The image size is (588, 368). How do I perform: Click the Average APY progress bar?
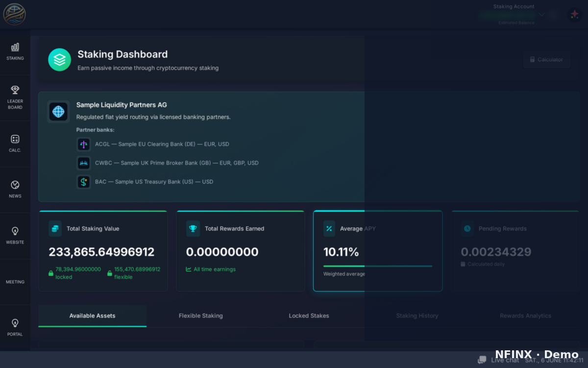point(378,266)
